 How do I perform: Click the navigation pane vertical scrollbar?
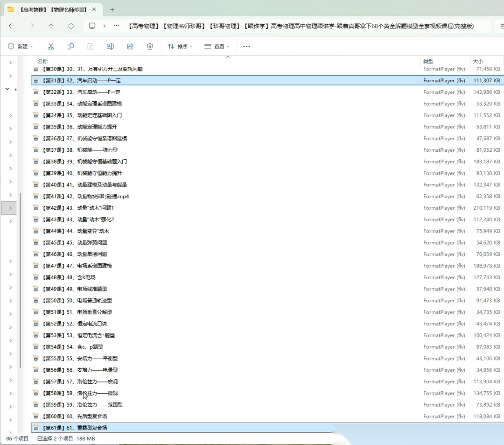(x=20, y=280)
